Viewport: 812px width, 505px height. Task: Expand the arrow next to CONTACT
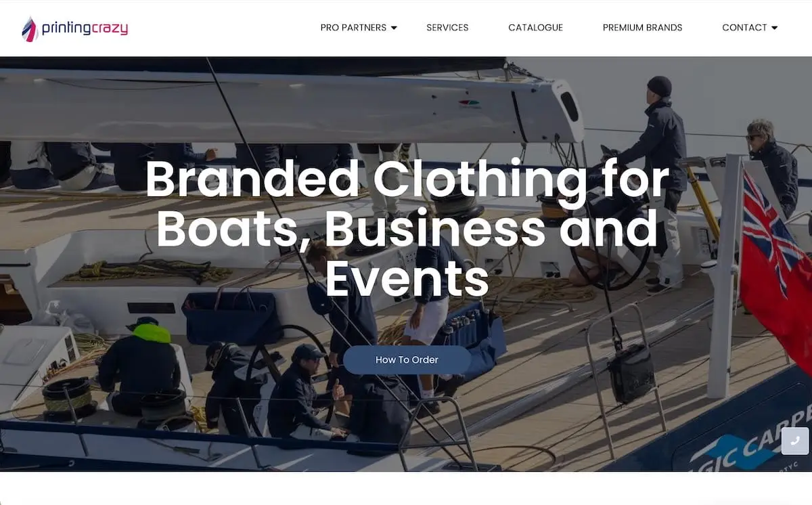tap(774, 28)
